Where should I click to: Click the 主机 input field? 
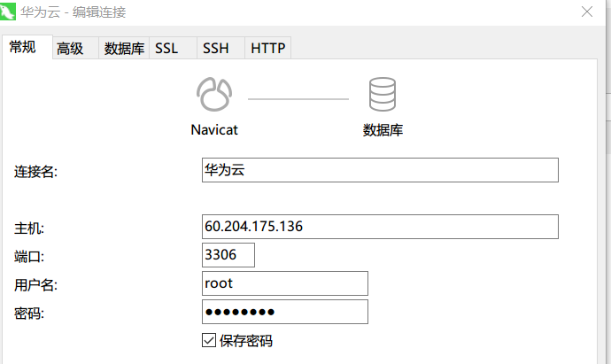[380, 227]
